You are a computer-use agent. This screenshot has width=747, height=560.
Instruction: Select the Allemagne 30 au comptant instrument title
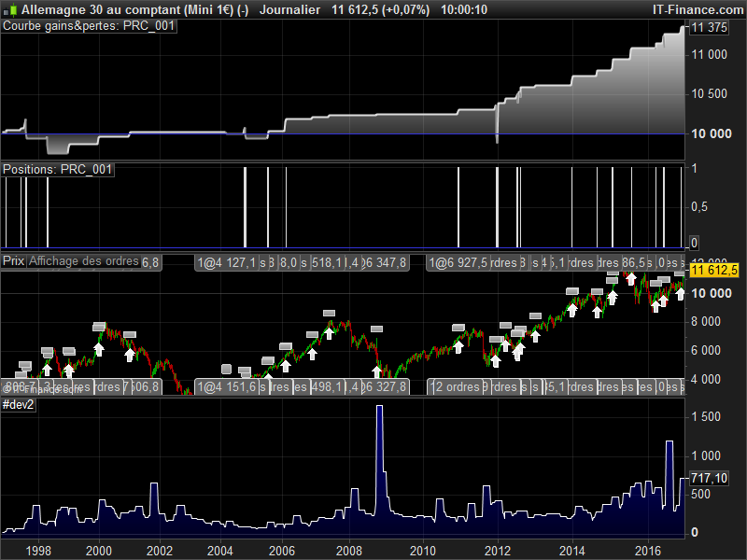click(134, 9)
